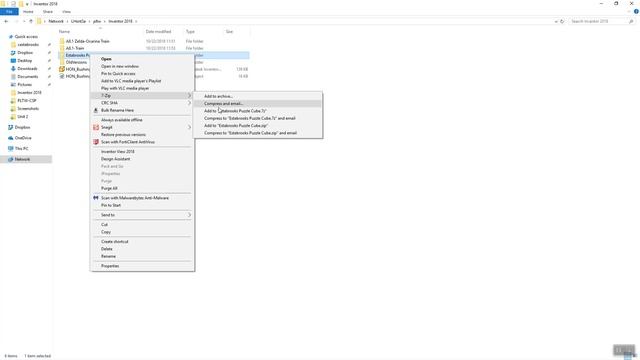Choose Add to "Estabrooks Puzzle Cube.zip"
Viewport: 640px width, 360px height.
236,126
